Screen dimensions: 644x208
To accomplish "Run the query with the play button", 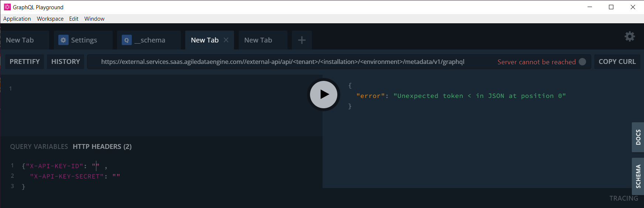I will pos(324,95).
